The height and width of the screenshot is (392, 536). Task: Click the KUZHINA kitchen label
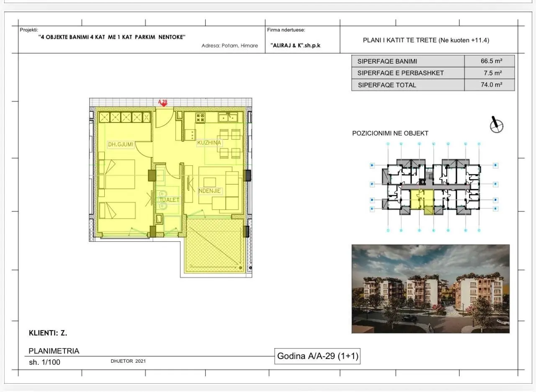(209, 143)
